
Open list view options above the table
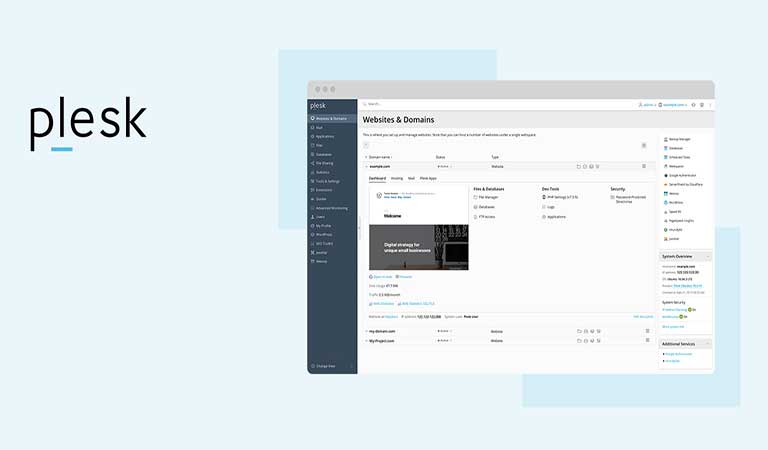pyautogui.click(x=644, y=145)
